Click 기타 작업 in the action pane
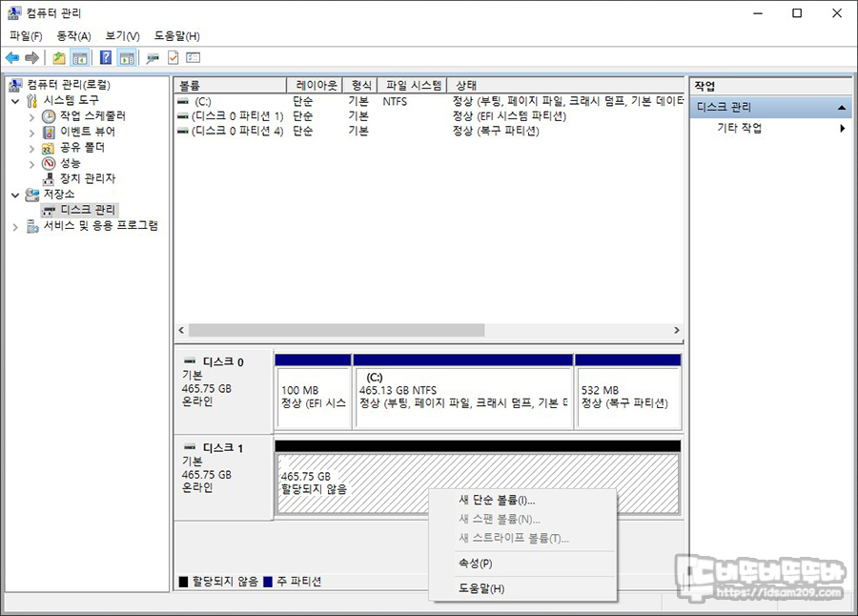The image size is (858, 616). click(739, 128)
